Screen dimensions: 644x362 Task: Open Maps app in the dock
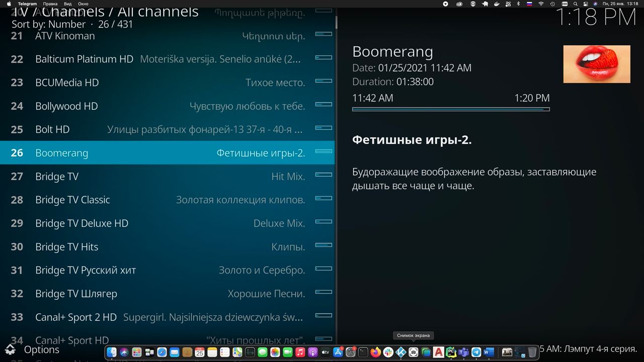(x=237, y=352)
